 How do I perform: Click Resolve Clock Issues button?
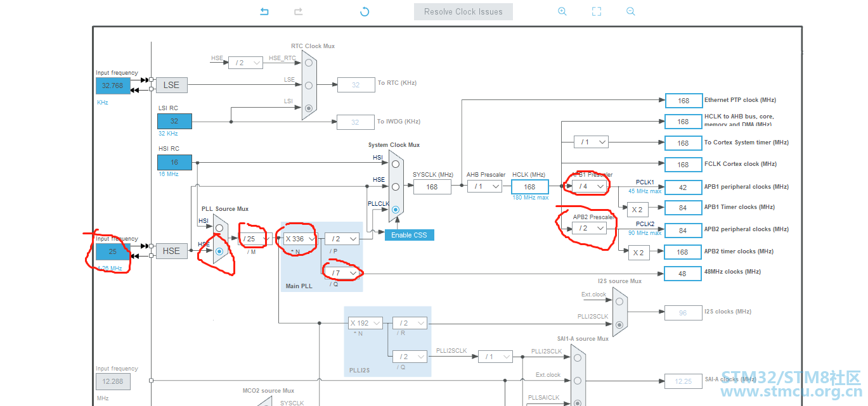pyautogui.click(x=463, y=11)
